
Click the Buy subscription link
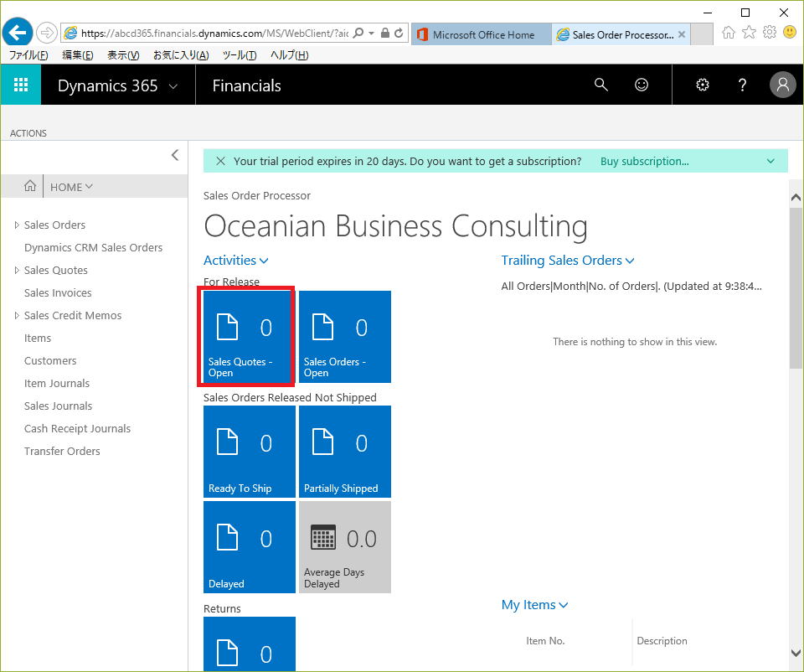pos(645,161)
